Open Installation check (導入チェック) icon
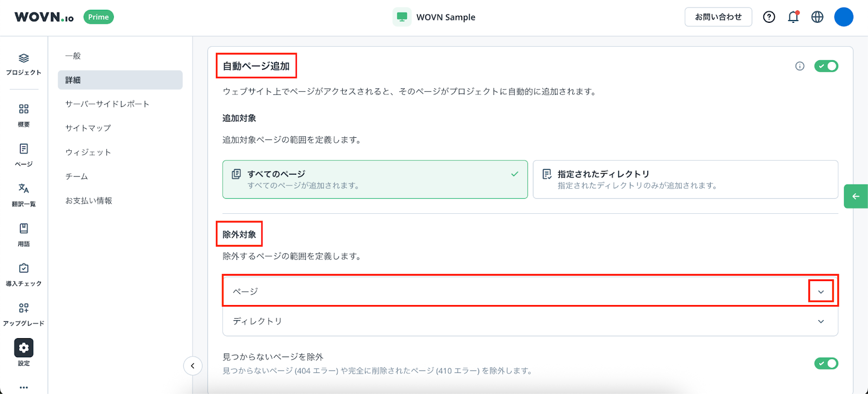 [x=24, y=269]
